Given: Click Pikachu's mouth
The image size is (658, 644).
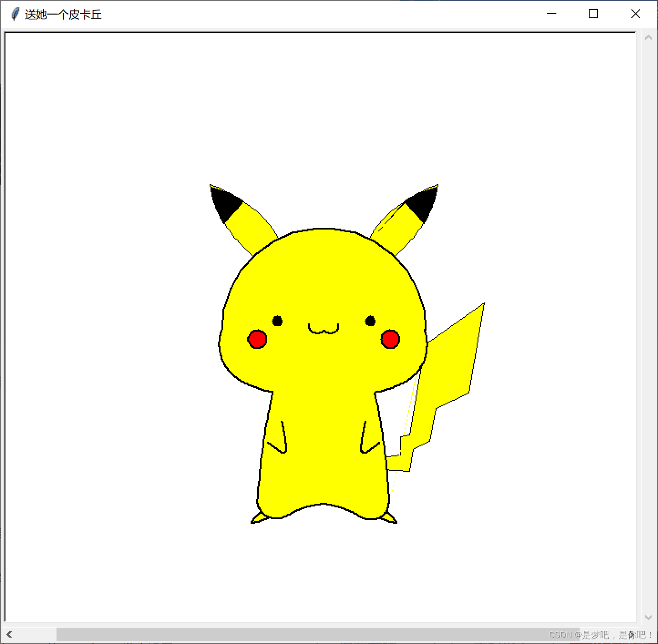Looking at the screenshot, I should (x=324, y=328).
